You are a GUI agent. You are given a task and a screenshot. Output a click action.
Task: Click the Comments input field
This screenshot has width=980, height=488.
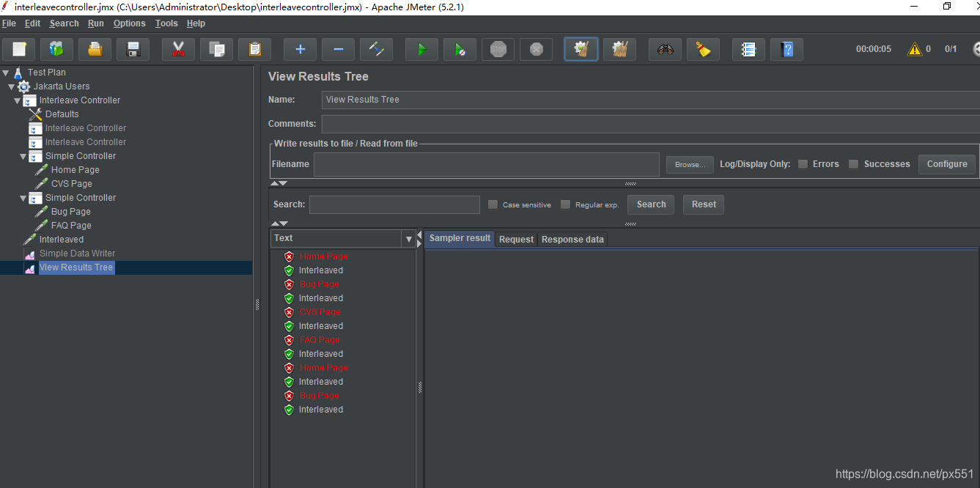[650, 124]
